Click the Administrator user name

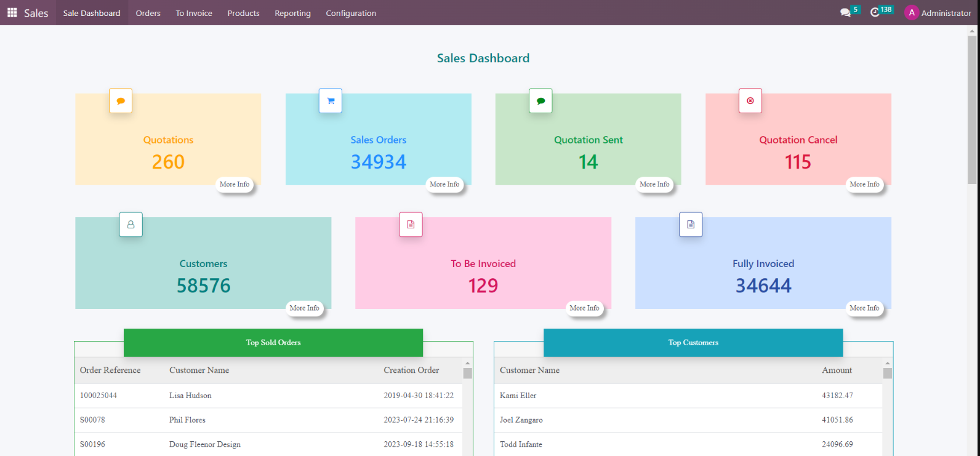946,13
